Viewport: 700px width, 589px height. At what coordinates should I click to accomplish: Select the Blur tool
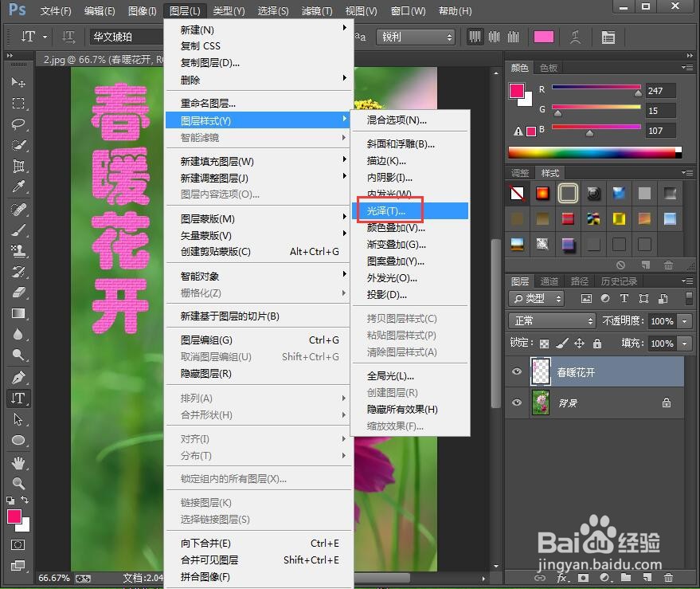pyautogui.click(x=18, y=334)
